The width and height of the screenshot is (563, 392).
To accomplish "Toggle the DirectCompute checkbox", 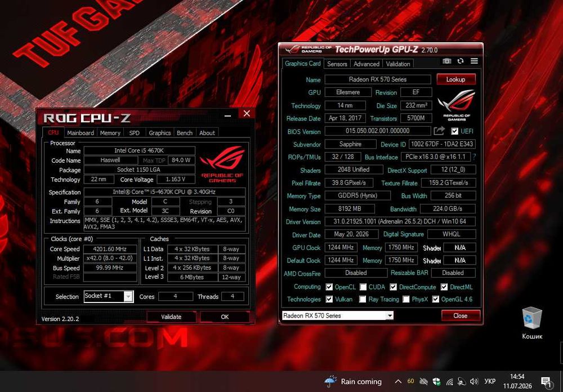I will pyautogui.click(x=393, y=287).
